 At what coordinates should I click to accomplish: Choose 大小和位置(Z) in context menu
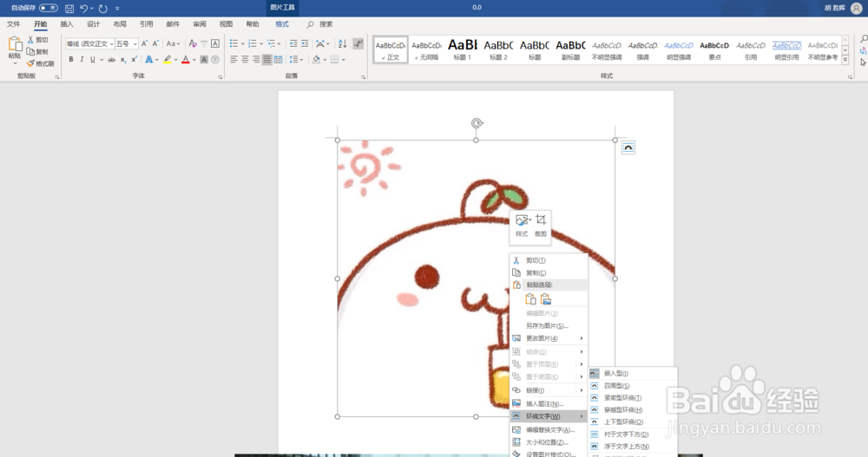(x=548, y=442)
